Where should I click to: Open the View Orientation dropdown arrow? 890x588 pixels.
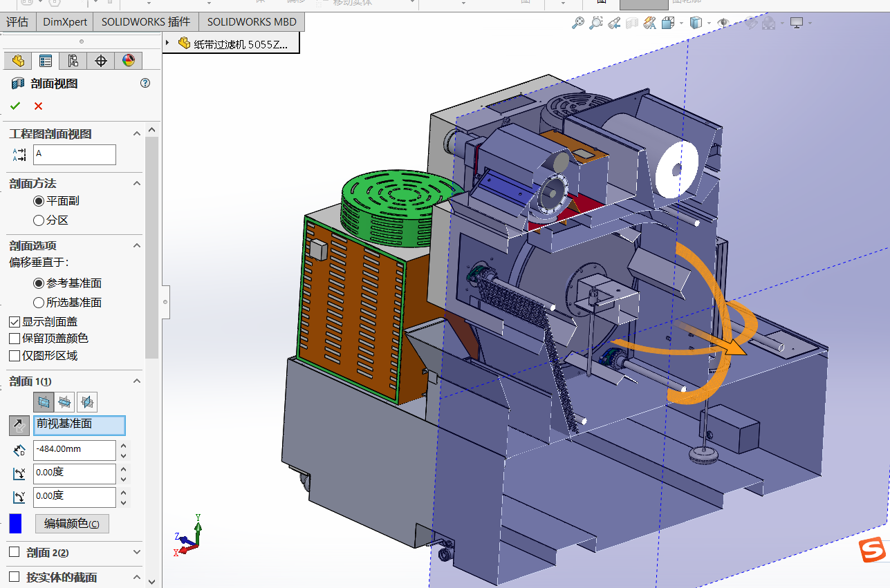click(681, 23)
